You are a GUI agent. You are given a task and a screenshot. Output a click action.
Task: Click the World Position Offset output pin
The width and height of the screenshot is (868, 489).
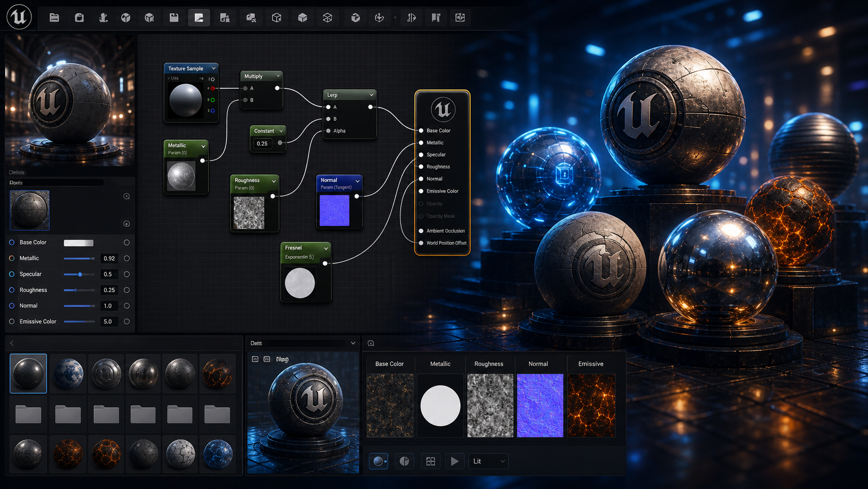coord(421,243)
